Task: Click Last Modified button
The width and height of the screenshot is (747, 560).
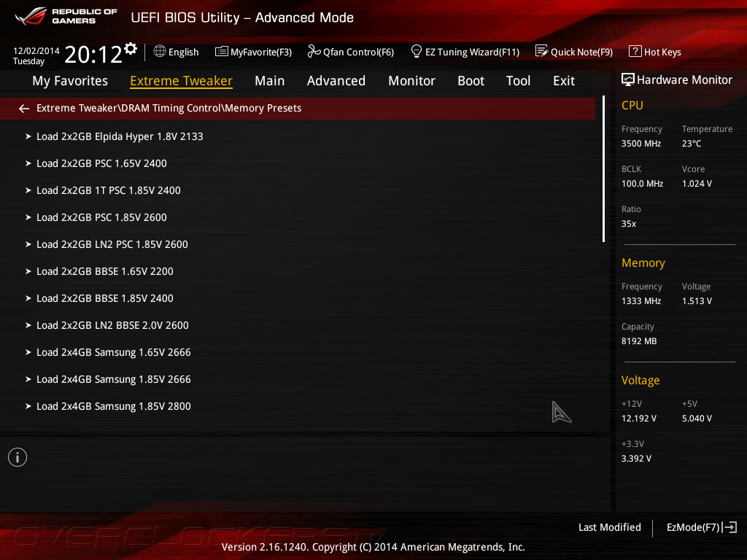Action: click(609, 527)
